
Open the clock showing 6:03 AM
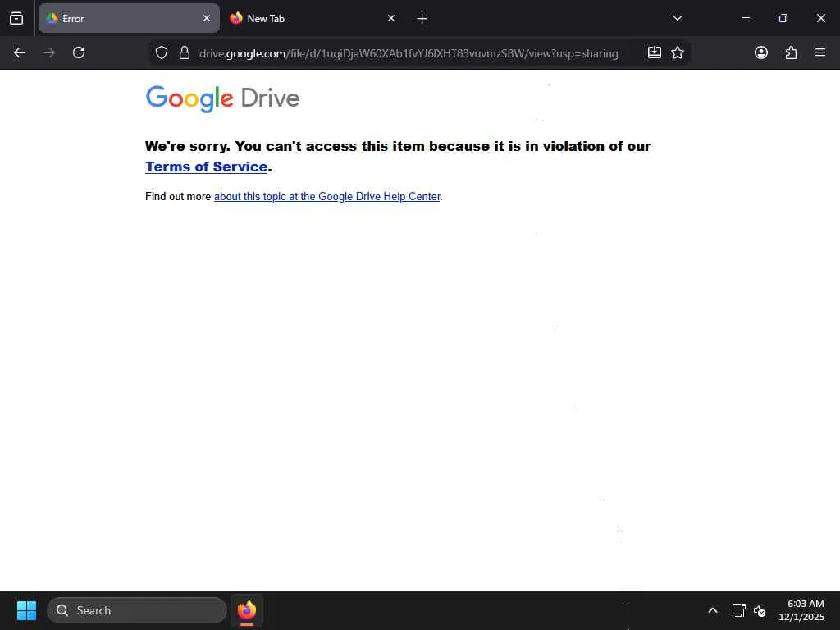[801, 610]
